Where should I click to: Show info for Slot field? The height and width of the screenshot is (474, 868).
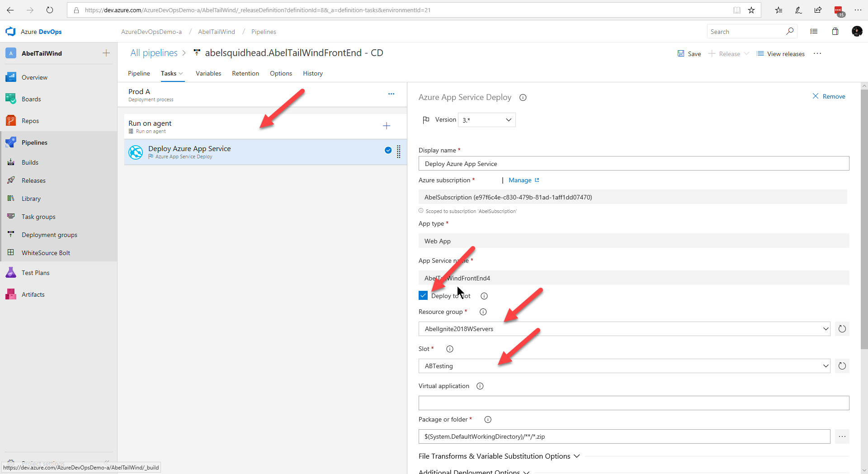pos(450,349)
